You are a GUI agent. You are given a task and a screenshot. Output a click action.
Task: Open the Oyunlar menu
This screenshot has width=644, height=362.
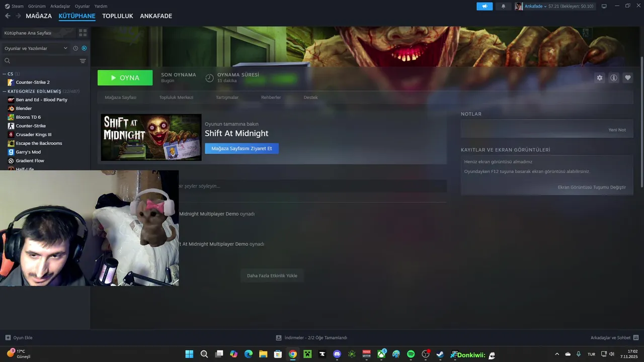(x=83, y=6)
